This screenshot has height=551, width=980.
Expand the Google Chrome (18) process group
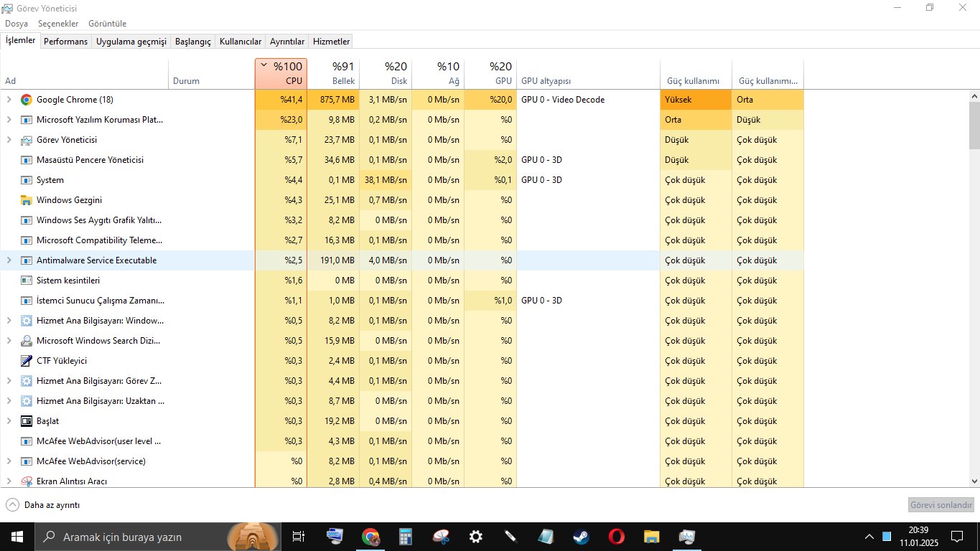point(9,100)
